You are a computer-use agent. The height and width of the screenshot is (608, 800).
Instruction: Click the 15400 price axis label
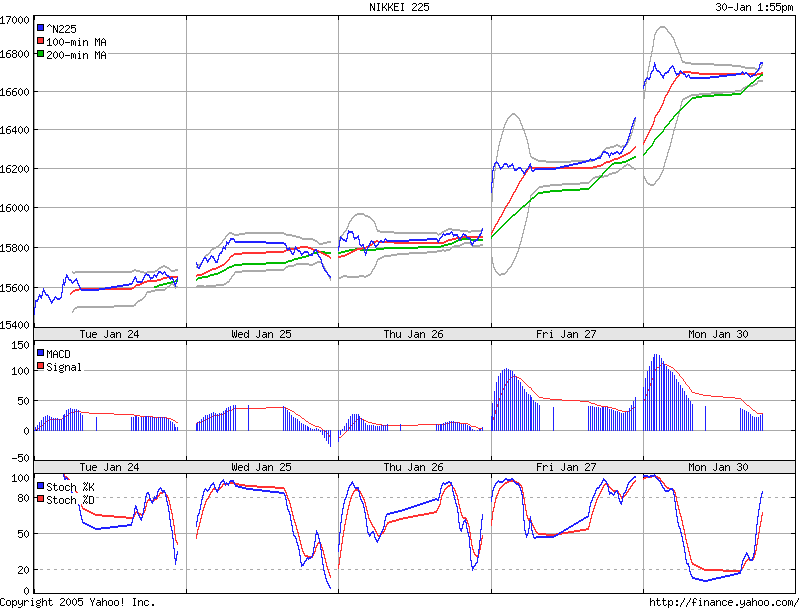[15, 325]
